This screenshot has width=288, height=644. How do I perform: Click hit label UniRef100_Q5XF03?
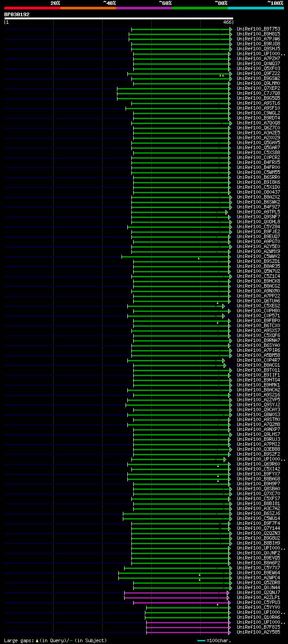258,69
